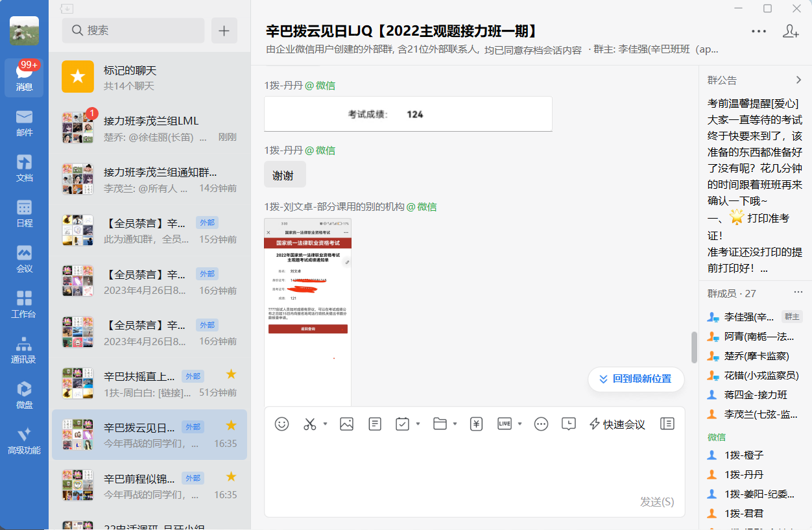Click the search box (搜索)
This screenshot has width=812, height=530.
click(133, 30)
